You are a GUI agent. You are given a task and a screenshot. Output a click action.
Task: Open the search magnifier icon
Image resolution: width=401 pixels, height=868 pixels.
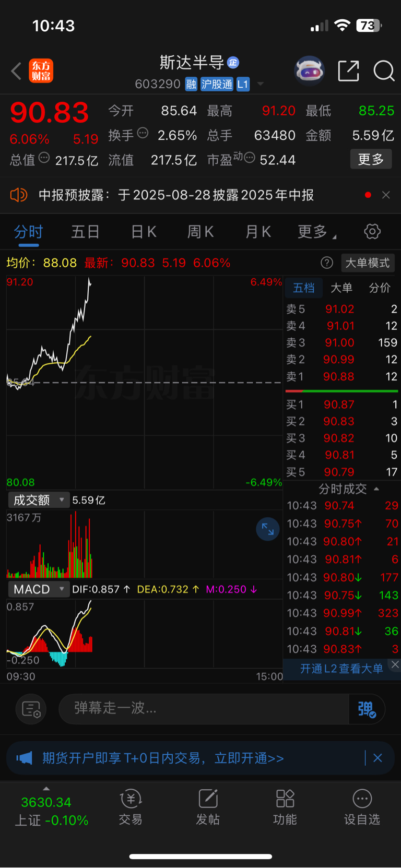tap(384, 71)
